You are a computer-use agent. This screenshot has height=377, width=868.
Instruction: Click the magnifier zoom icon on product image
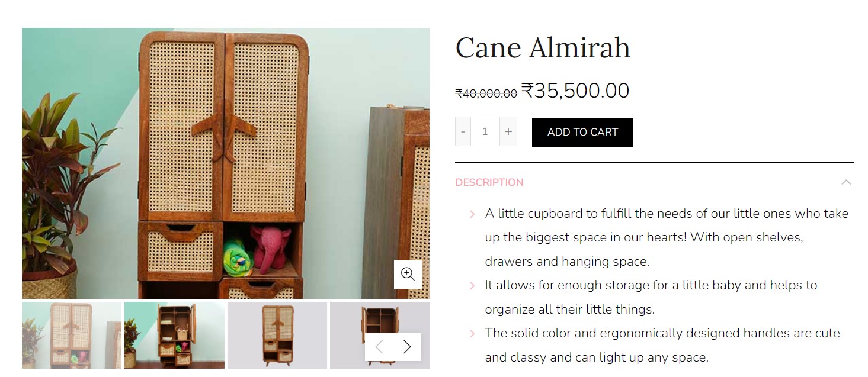(408, 274)
